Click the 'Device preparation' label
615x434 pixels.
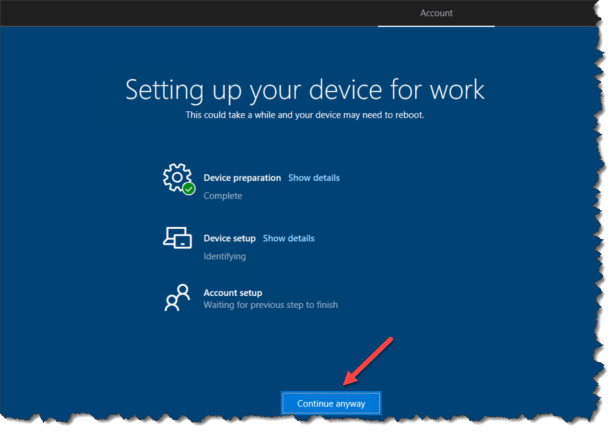(x=242, y=178)
